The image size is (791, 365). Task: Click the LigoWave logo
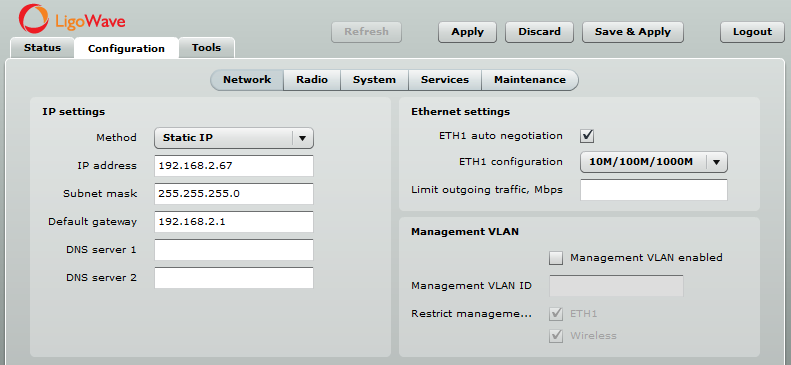pyautogui.click(x=72, y=19)
